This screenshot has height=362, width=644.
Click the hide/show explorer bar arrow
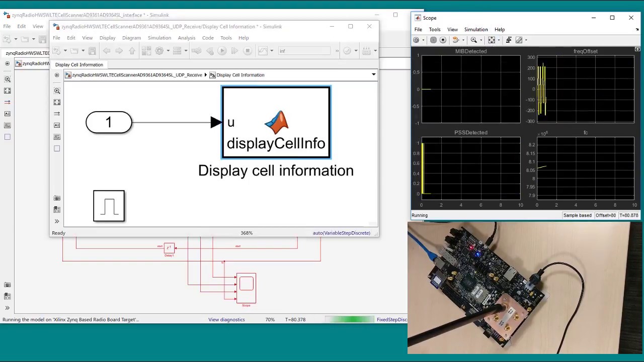(57, 75)
